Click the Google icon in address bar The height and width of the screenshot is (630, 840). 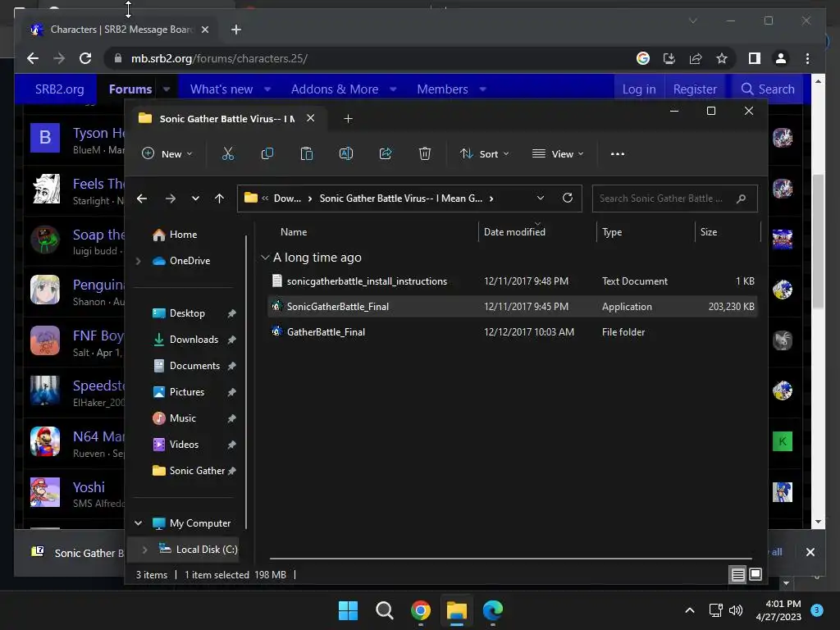pos(643,58)
